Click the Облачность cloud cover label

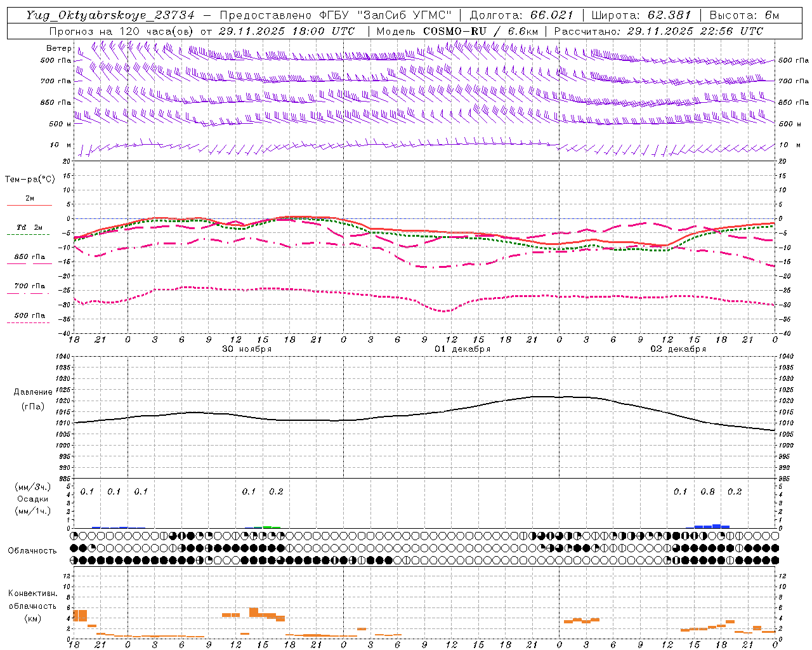[x=32, y=550]
